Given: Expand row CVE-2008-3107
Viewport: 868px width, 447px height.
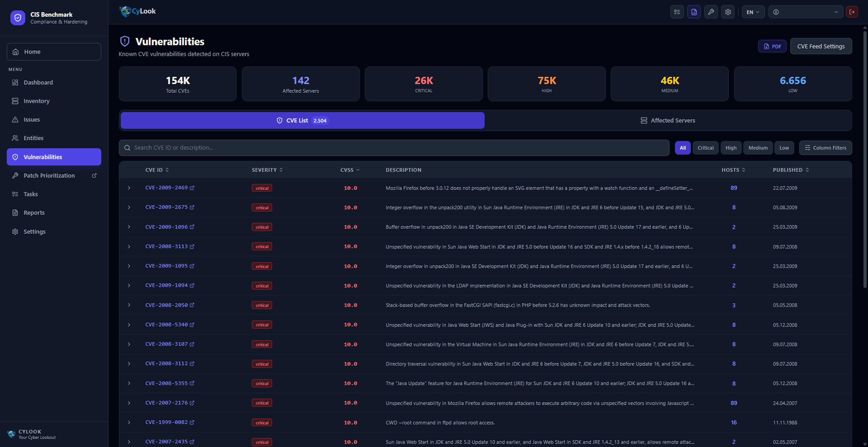Looking at the screenshot, I should (129, 344).
